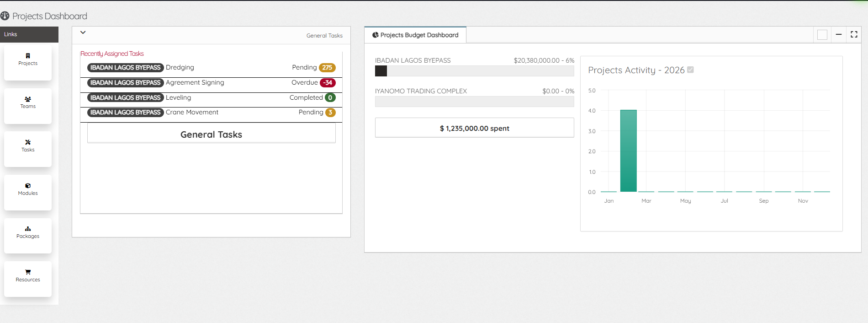Select the Projects Budget Dashboard tab

click(x=415, y=35)
